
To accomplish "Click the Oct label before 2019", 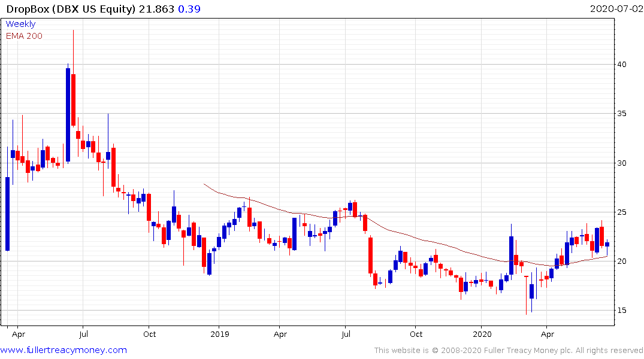I will point(150,334).
